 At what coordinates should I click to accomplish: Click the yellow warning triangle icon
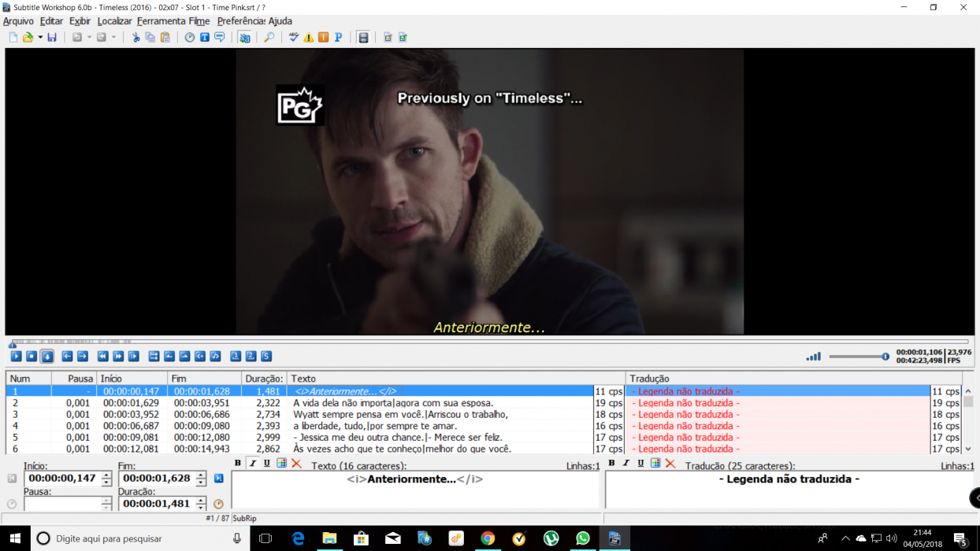309,37
